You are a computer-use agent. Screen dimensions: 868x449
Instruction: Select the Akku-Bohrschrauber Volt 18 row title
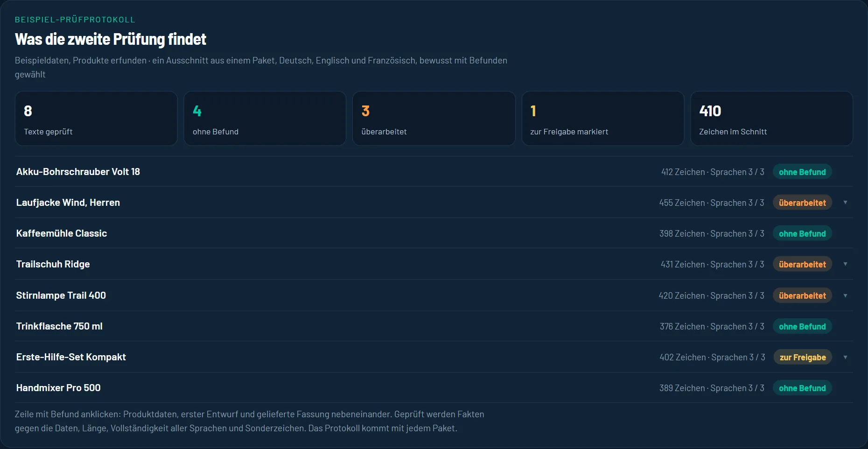pos(78,172)
